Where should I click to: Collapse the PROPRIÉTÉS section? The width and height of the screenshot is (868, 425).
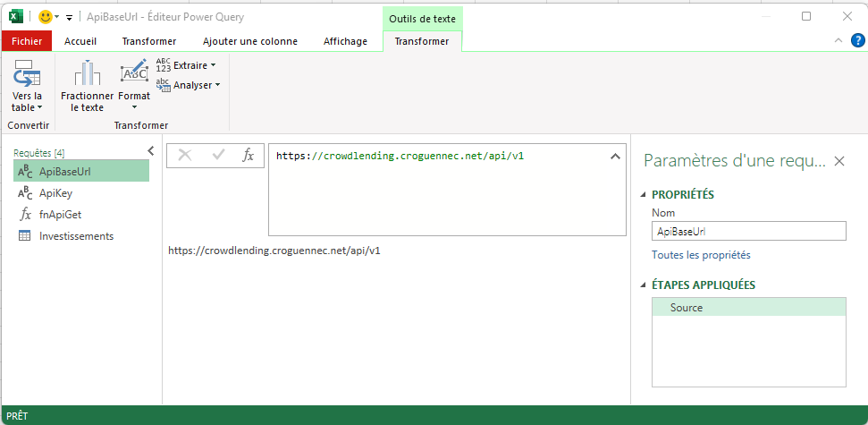tap(644, 194)
